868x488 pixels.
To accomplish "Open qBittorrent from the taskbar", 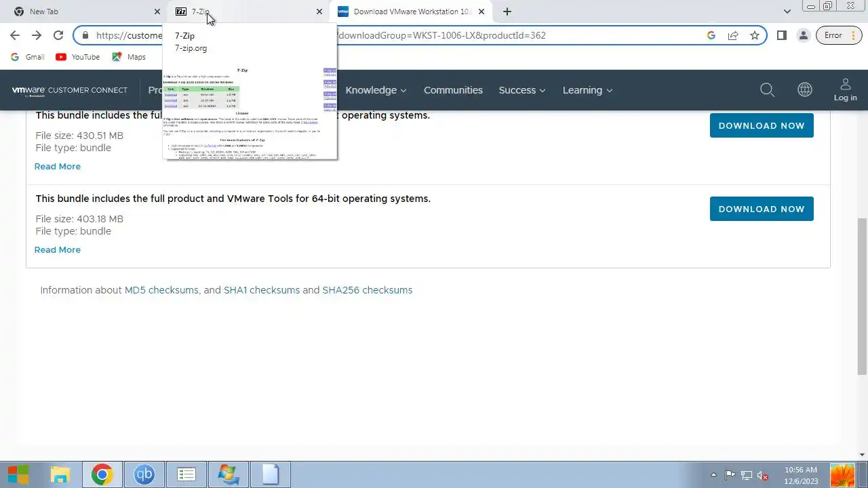I will pyautogui.click(x=144, y=474).
